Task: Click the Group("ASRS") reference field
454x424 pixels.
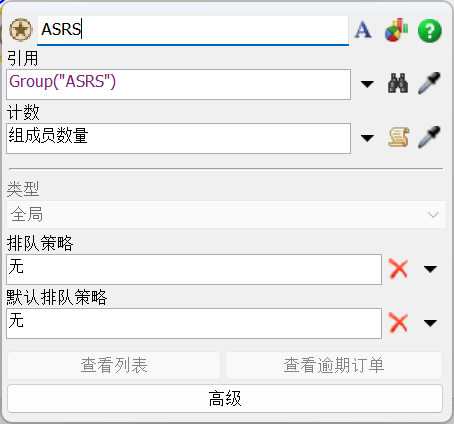Action: pos(178,84)
